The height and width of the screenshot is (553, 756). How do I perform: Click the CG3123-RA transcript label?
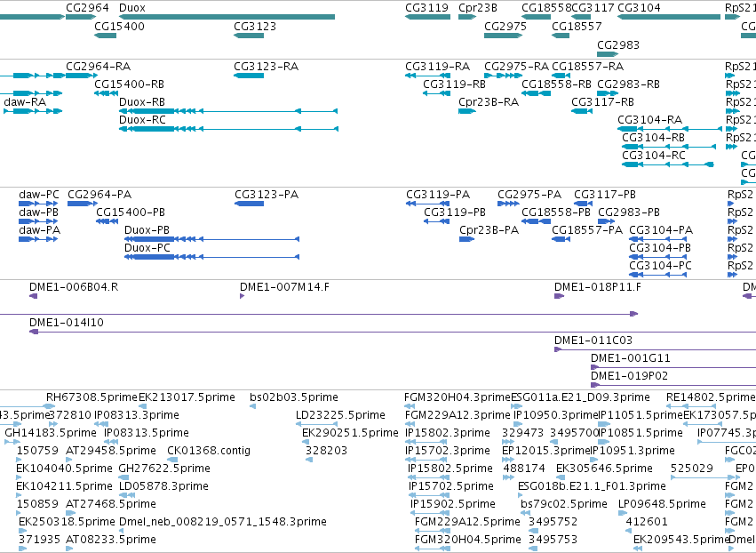tap(267, 67)
